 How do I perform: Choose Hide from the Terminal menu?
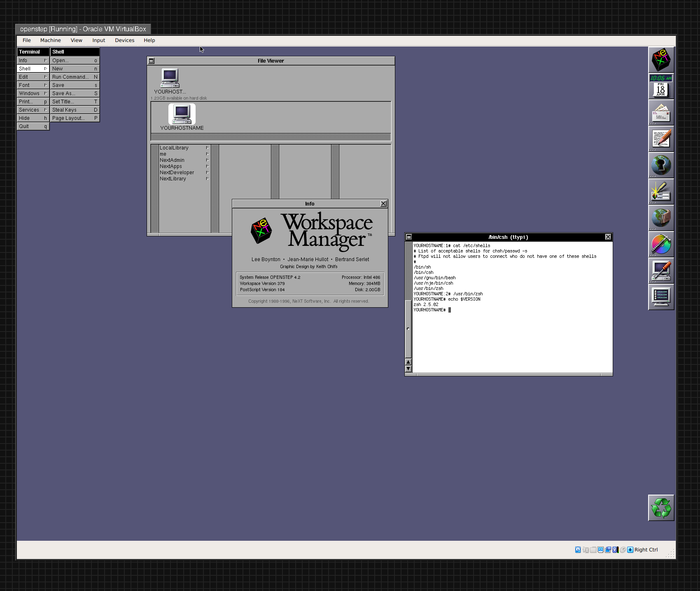click(33, 118)
